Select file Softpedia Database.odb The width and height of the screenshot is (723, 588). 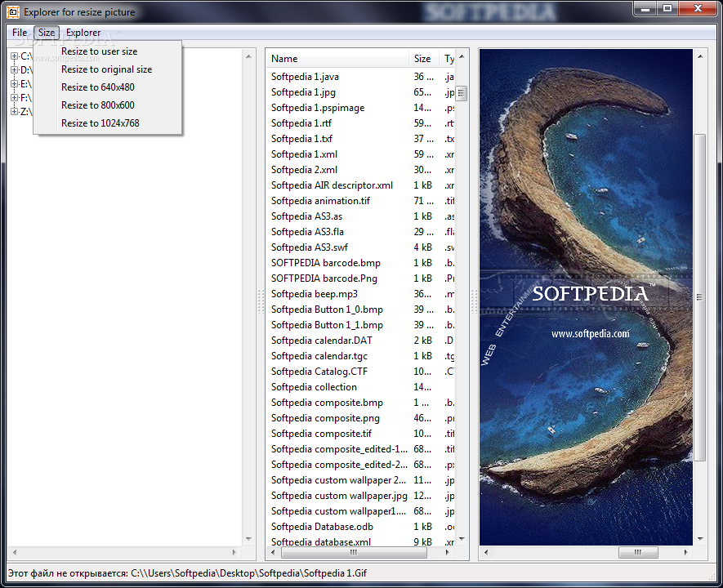click(x=322, y=527)
